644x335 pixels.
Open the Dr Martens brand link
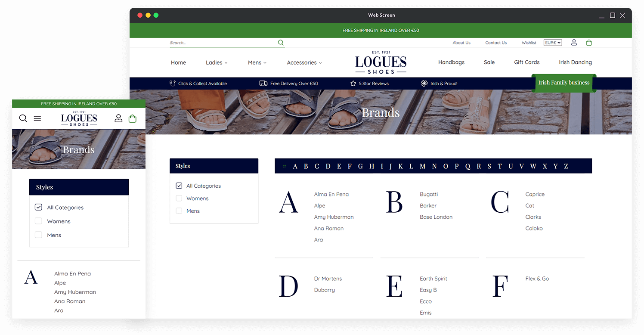pyautogui.click(x=328, y=279)
